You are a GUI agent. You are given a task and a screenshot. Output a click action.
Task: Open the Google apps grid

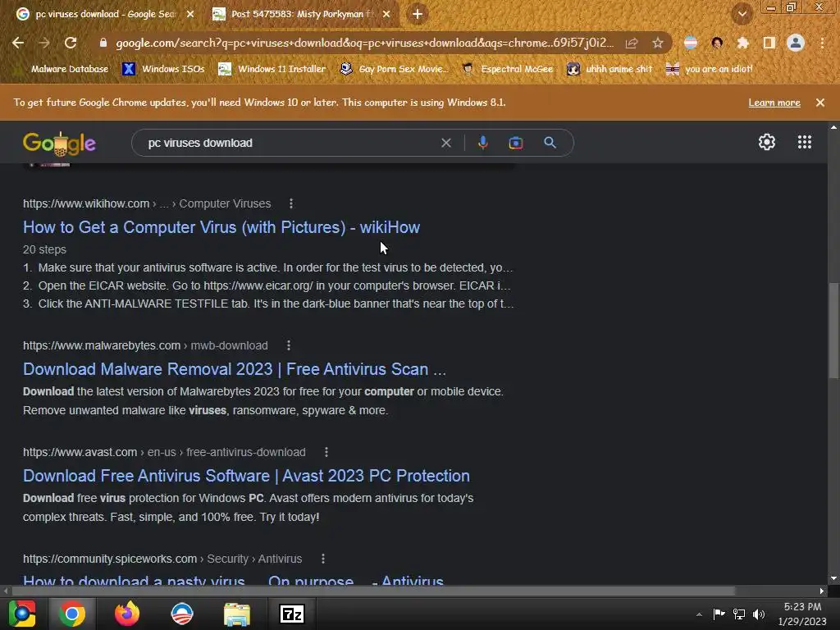pyautogui.click(x=805, y=142)
